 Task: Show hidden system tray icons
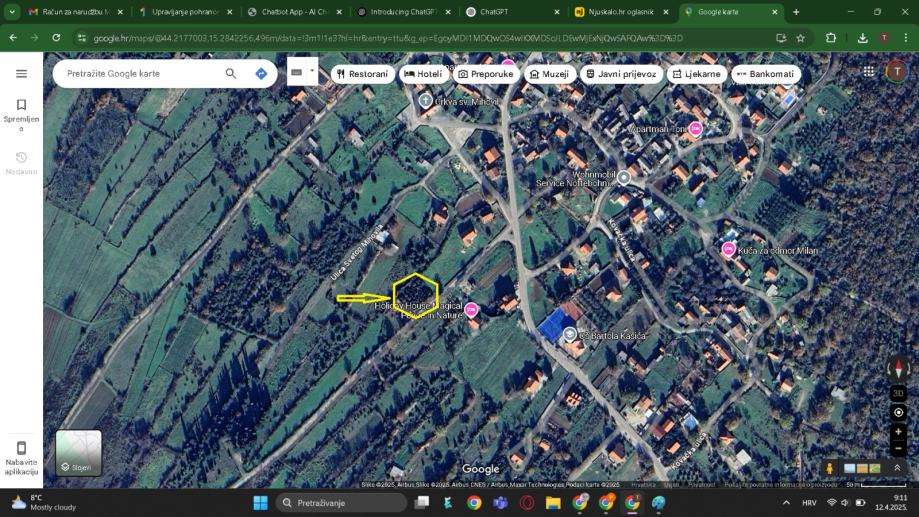coord(786,503)
